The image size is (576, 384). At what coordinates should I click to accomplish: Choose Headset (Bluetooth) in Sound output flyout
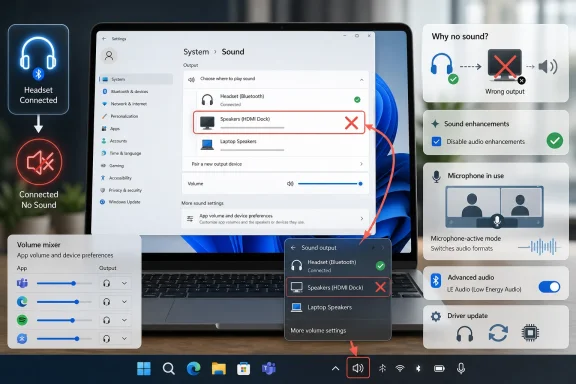point(338,266)
